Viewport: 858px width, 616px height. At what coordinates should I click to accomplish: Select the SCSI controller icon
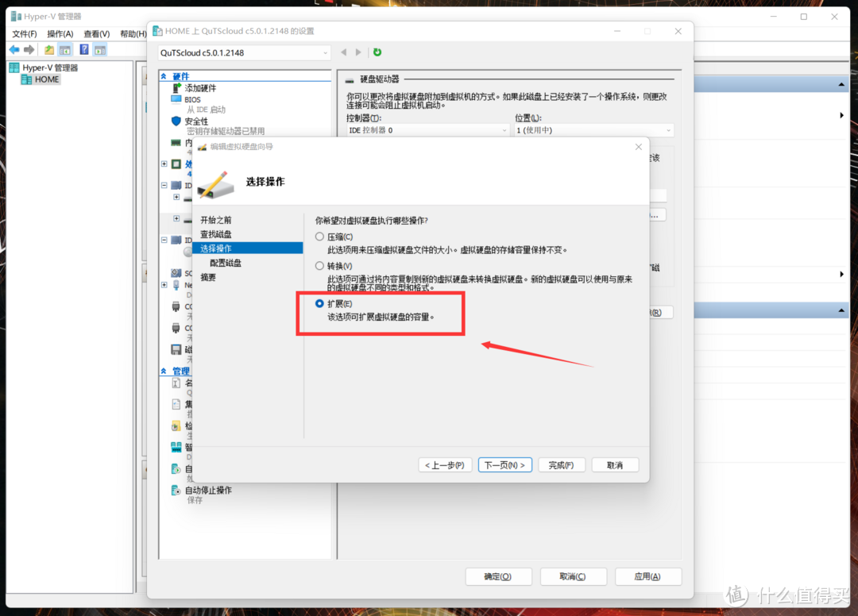coord(176,273)
